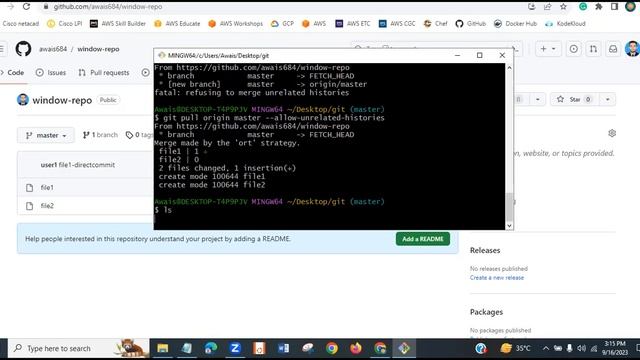Open pull requests icon in GitHub header
Image resolution: width=640 pixels, height=360 pixels.
point(593,49)
